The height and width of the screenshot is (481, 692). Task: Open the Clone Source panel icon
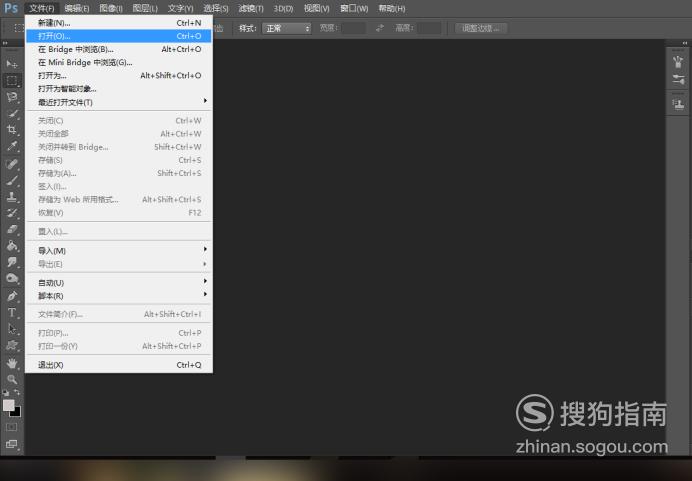tap(678, 105)
